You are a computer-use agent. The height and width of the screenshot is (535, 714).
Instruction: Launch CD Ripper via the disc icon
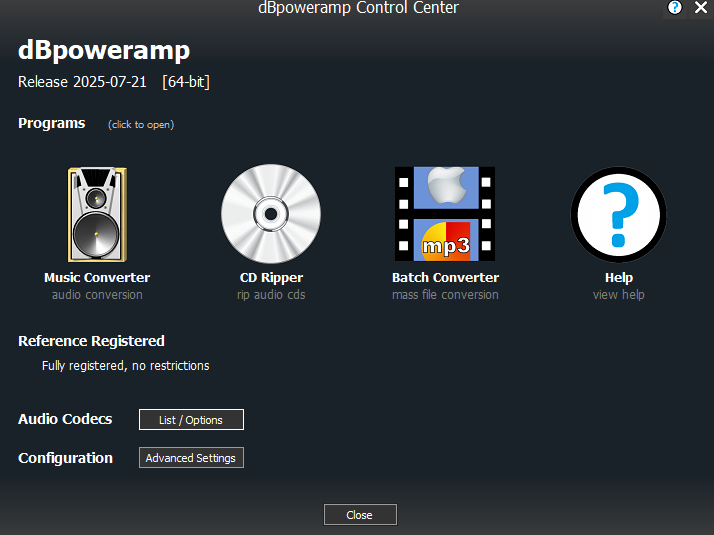(x=271, y=214)
